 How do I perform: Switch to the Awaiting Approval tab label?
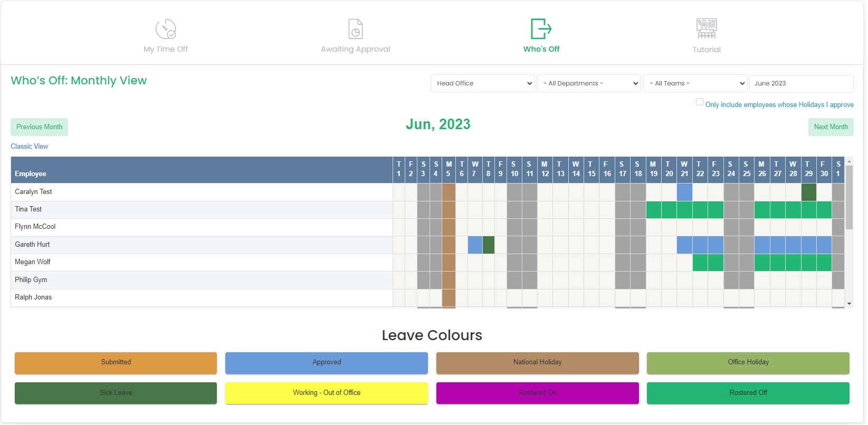pyautogui.click(x=356, y=49)
